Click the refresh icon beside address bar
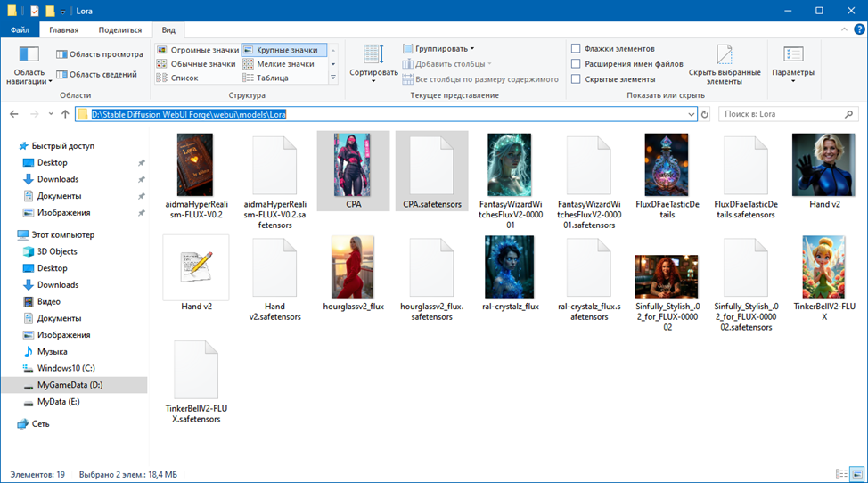Screen dimensions: 868x483 tap(705, 114)
